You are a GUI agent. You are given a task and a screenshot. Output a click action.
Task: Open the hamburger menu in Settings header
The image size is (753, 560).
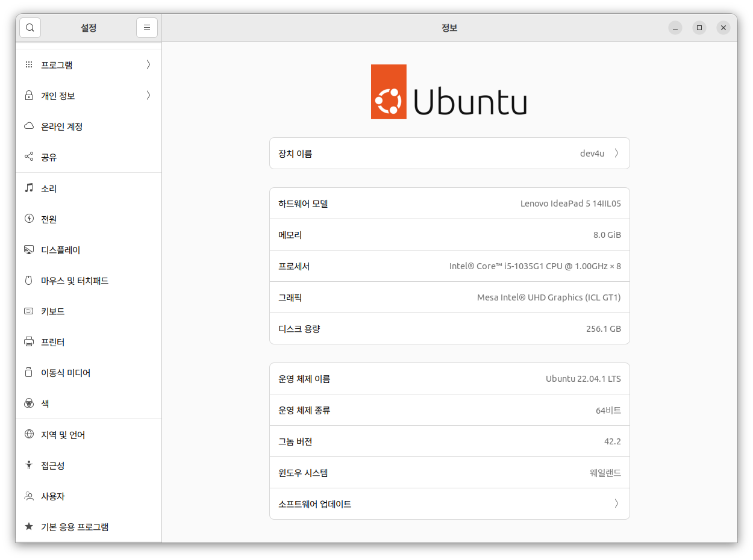click(x=147, y=28)
